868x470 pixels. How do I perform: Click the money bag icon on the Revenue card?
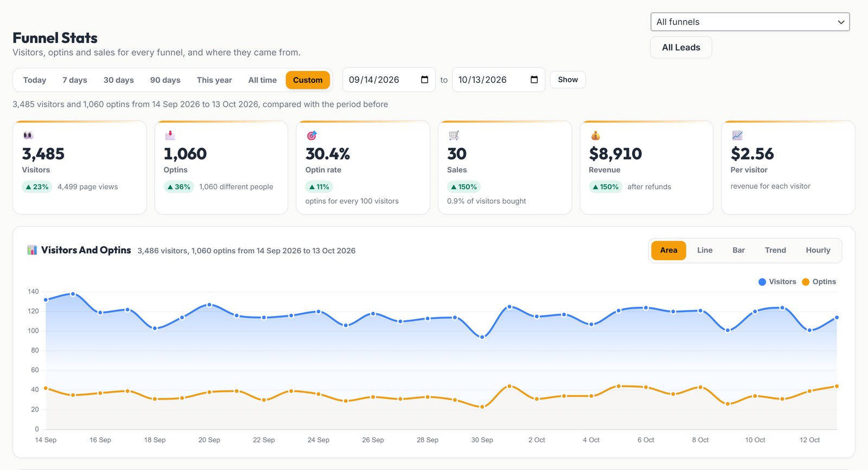click(595, 135)
